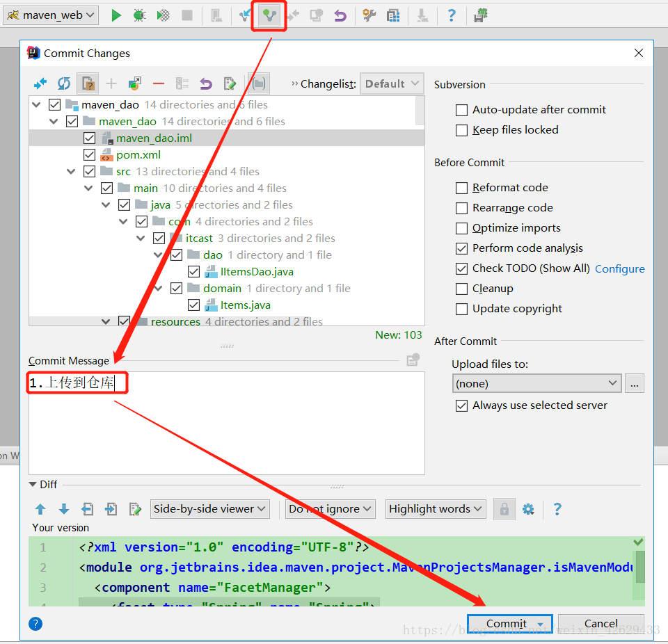Open the Help question mark in Diff toolbar
The height and width of the screenshot is (644, 668).
pyautogui.click(x=557, y=509)
